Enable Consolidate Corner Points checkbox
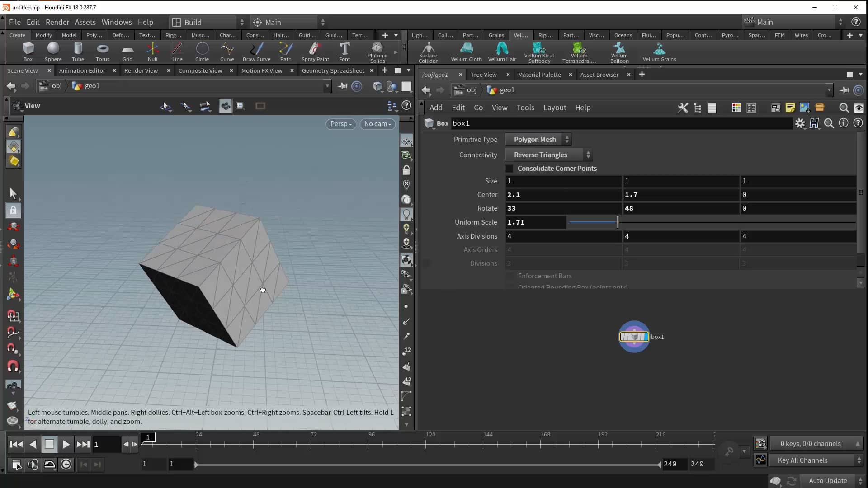The image size is (868, 488). [509, 169]
